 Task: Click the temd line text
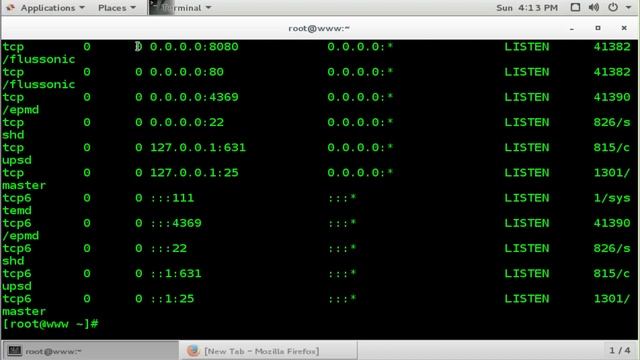tap(17, 211)
